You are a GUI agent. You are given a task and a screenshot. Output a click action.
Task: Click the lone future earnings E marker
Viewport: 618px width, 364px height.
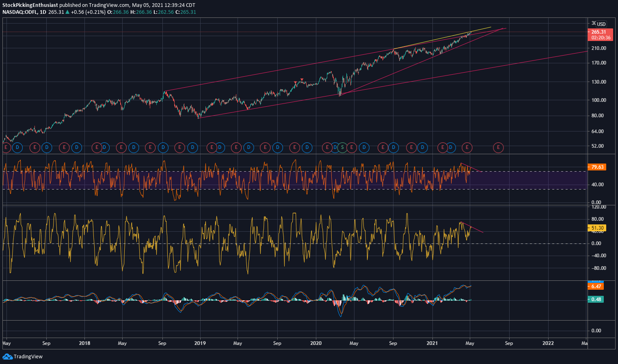tap(499, 148)
